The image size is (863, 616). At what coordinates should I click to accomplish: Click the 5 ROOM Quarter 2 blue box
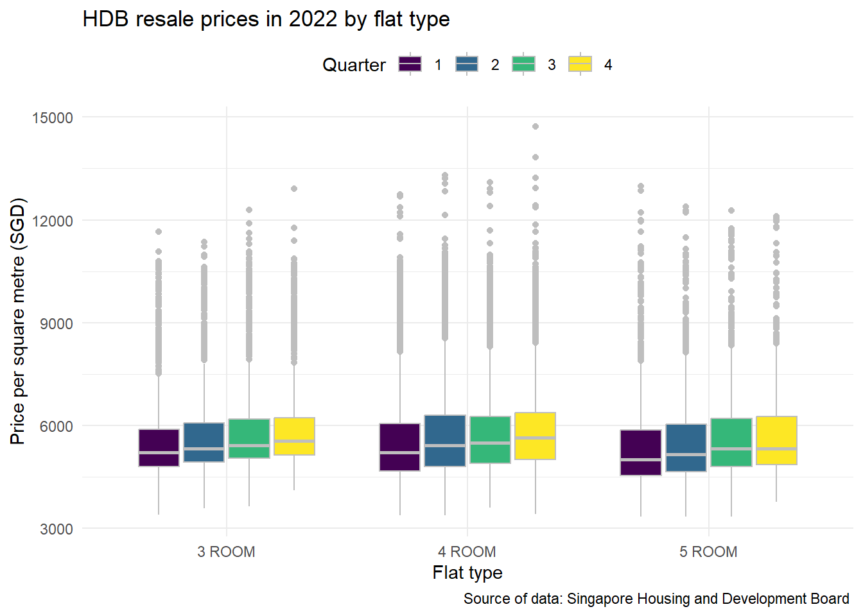tap(686, 447)
